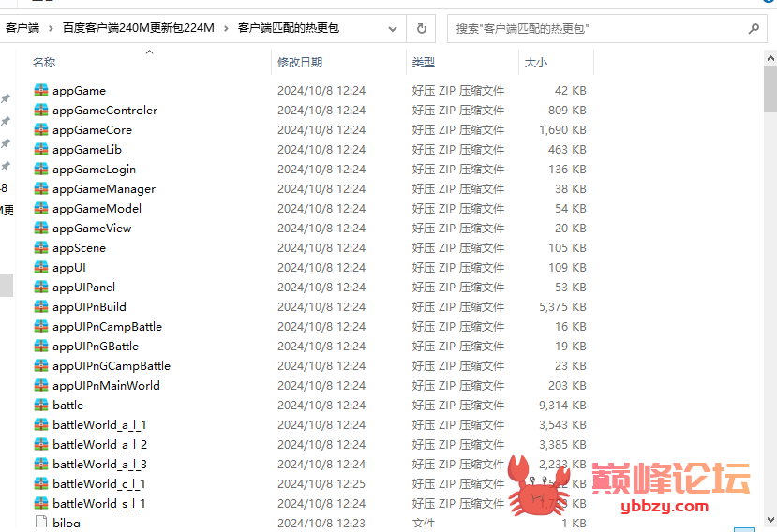Viewport: 777px width, 532px height.
Task: Click the appGameView zip file icon
Action: (x=41, y=228)
